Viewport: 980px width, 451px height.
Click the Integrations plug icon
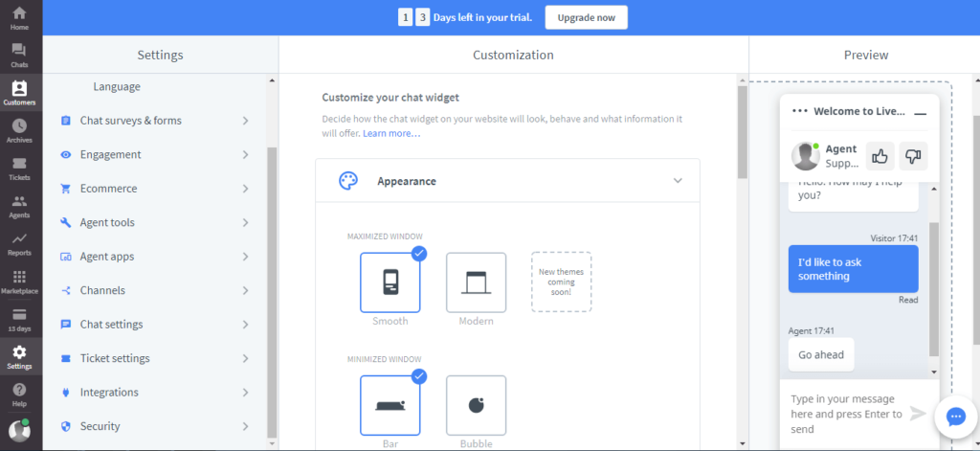click(66, 393)
